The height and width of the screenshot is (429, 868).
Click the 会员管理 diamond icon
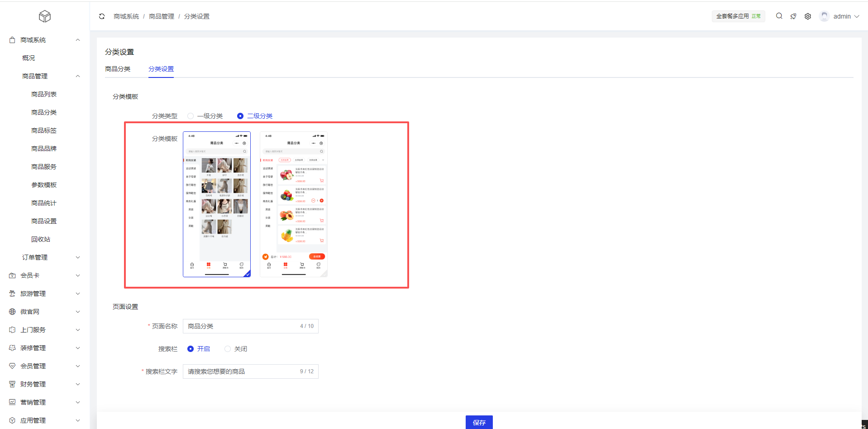tap(12, 366)
